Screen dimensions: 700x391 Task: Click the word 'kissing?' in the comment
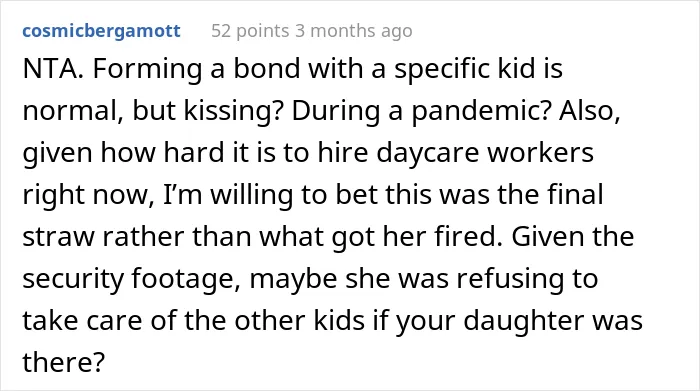pos(234,111)
